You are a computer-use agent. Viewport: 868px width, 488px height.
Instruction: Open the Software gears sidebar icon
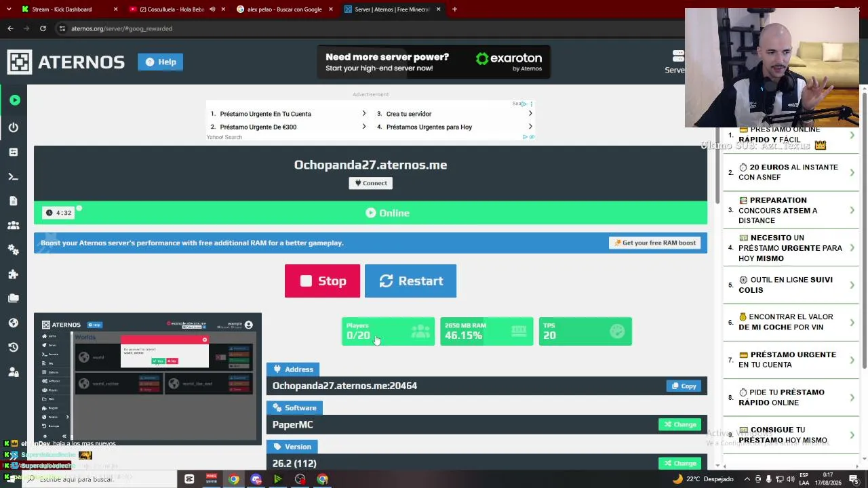(x=14, y=249)
